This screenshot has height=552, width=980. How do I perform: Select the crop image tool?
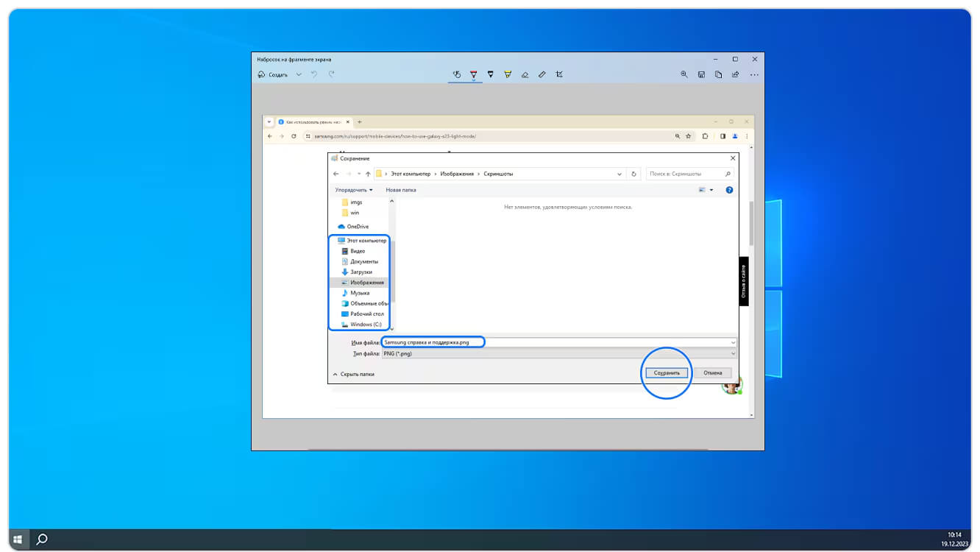click(560, 74)
